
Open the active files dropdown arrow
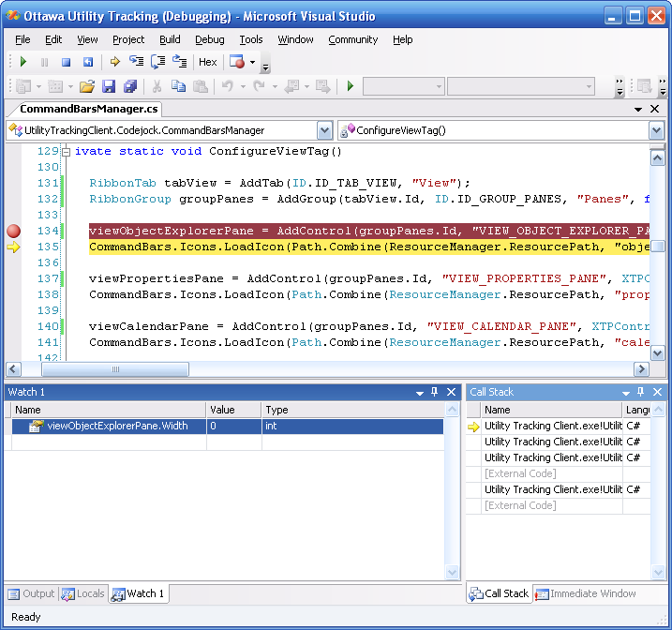638,110
